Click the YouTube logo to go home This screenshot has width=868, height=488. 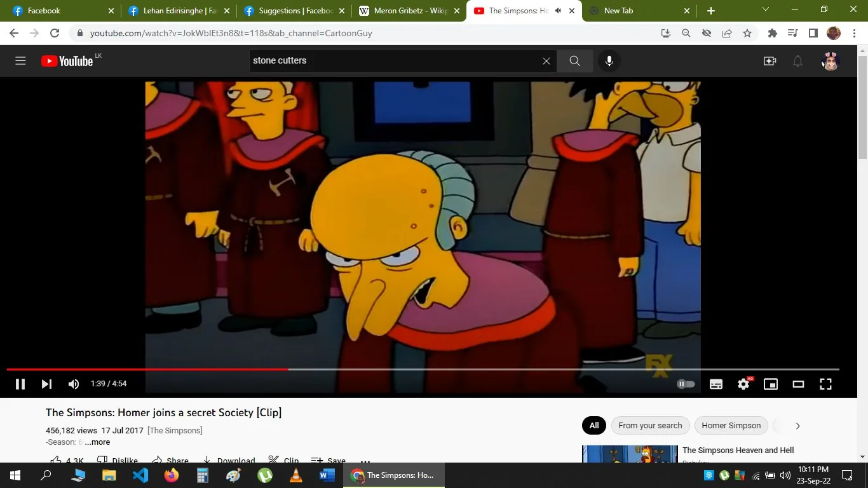point(65,61)
